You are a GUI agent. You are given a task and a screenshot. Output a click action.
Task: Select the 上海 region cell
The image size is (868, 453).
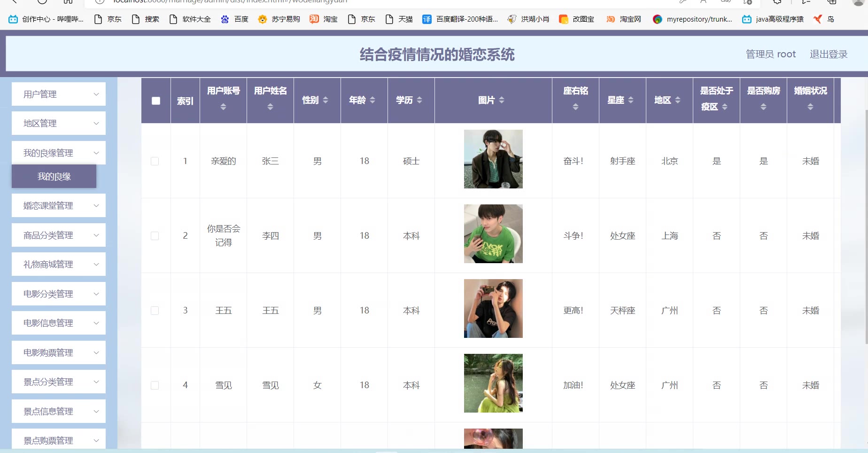point(670,236)
